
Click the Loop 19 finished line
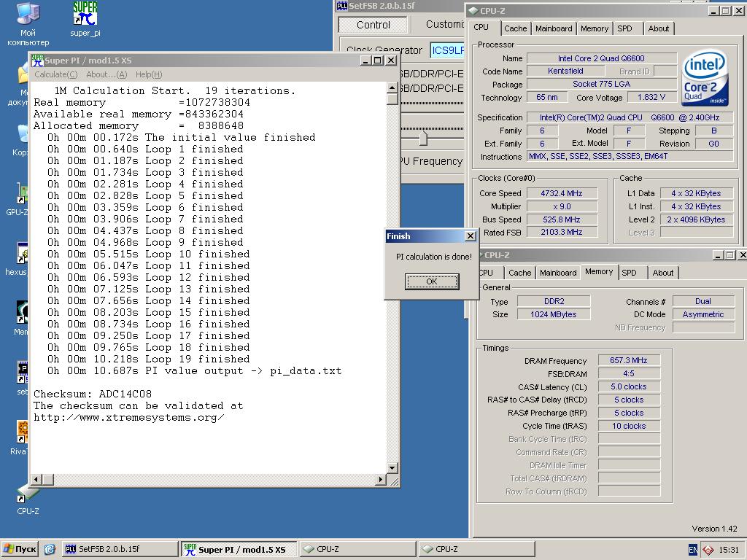click(148, 359)
